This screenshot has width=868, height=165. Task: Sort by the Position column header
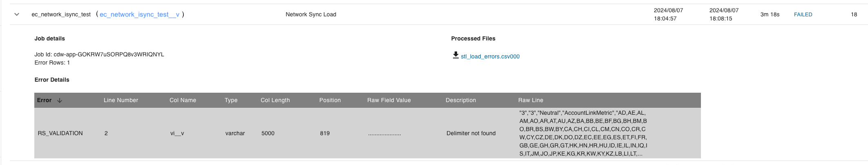tap(330, 100)
